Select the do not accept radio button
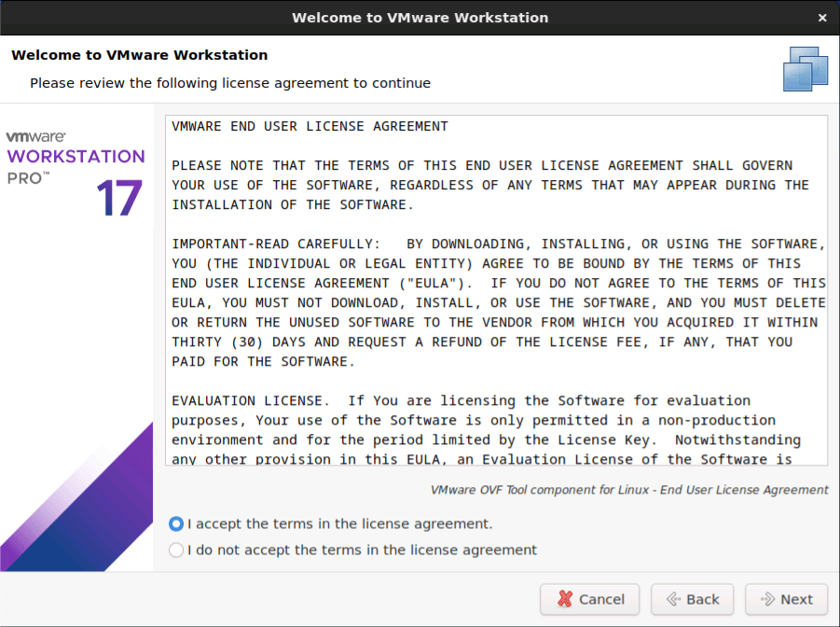 pos(176,550)
